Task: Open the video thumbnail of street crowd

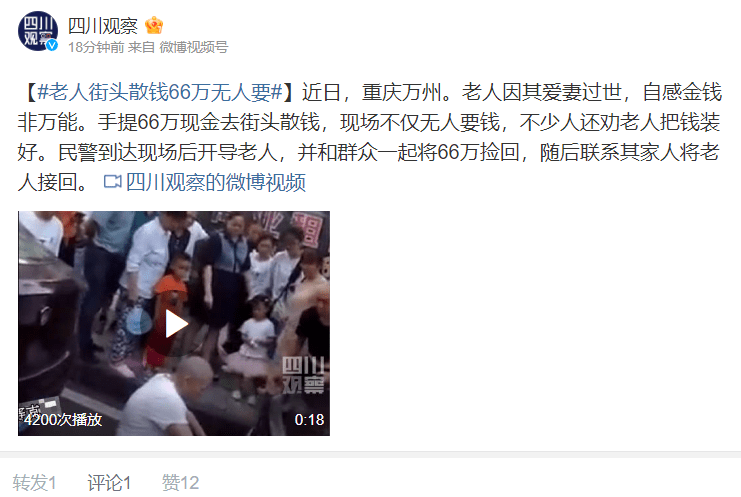Action: (174, 323)
